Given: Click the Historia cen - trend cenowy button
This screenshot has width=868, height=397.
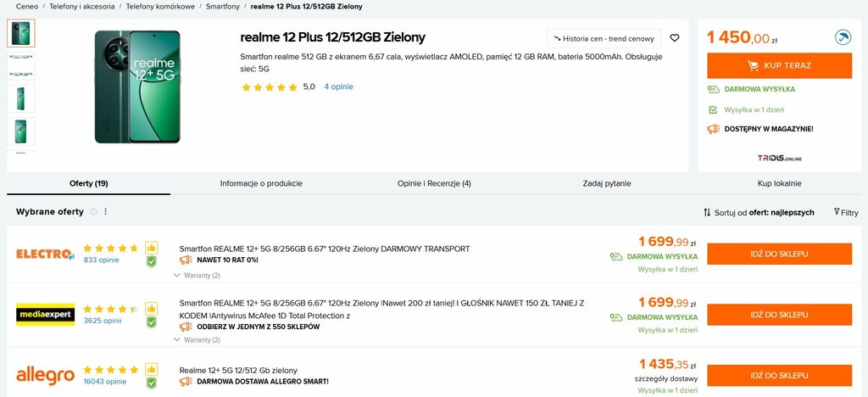Looking at the screenshot, I should 604,39.
